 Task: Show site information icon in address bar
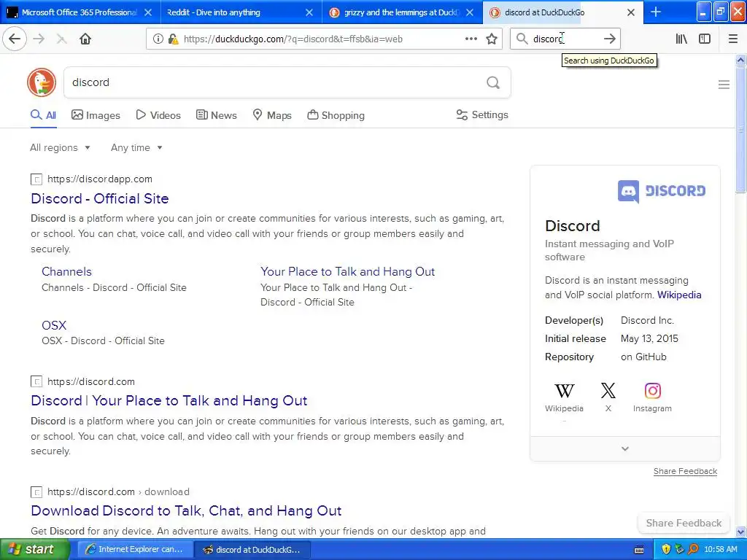[x=158, y=39]
